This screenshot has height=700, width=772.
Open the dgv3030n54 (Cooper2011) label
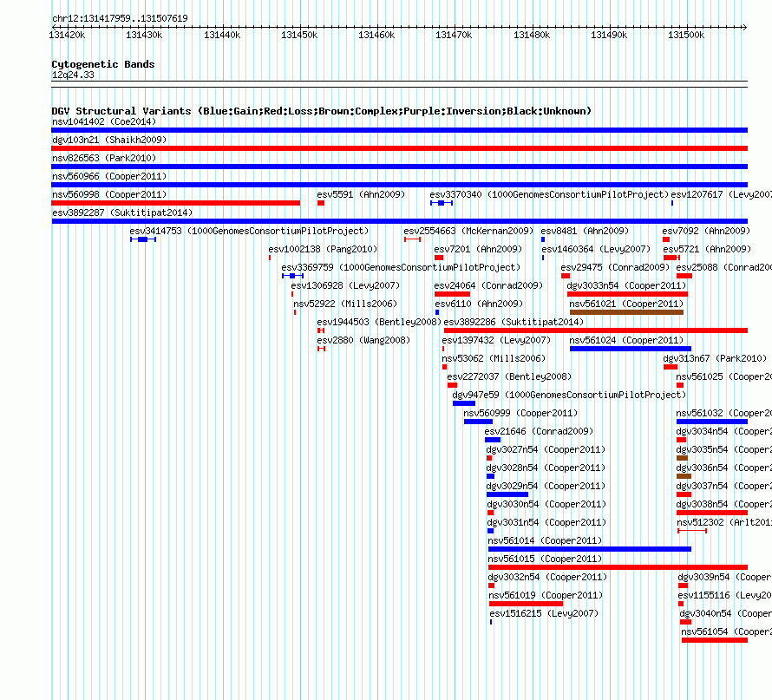click(546, 504)
